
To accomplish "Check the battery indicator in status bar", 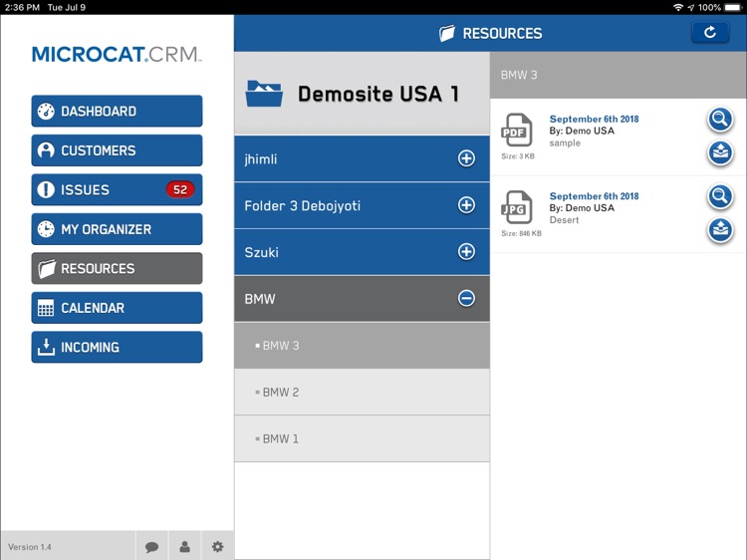I will (733, 7).
